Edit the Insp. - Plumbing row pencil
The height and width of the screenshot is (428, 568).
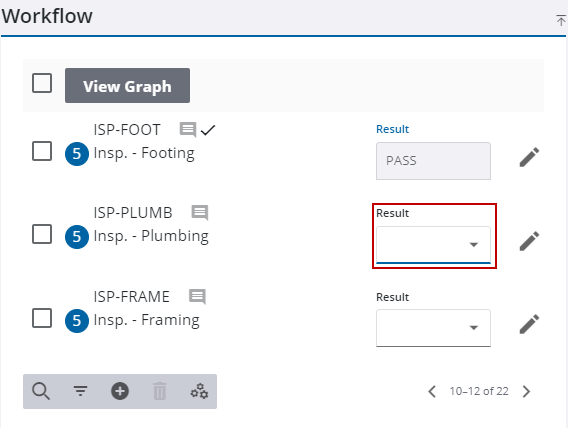(x=529, y=241)
